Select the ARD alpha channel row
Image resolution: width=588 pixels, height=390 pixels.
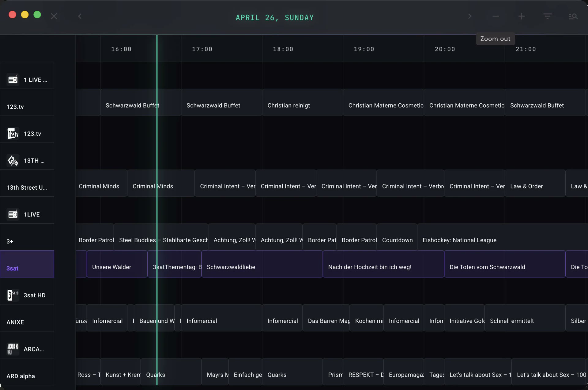pyautogui.click(x=27, y=372)
